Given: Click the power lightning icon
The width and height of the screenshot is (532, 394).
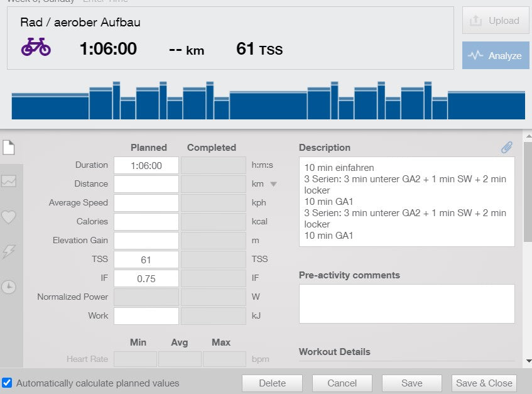Looking at the screenshot, I should click(x=8, y=252).
